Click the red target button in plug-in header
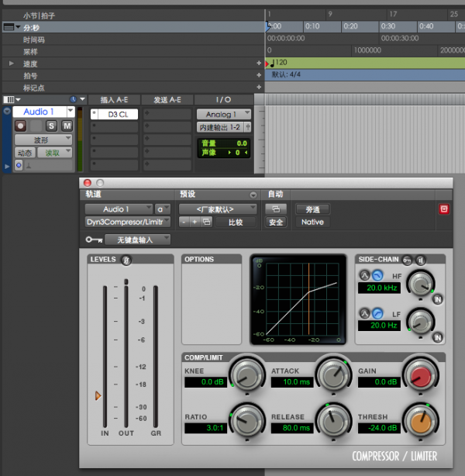Viewport: 465px width, 476px height. [444, 209]
